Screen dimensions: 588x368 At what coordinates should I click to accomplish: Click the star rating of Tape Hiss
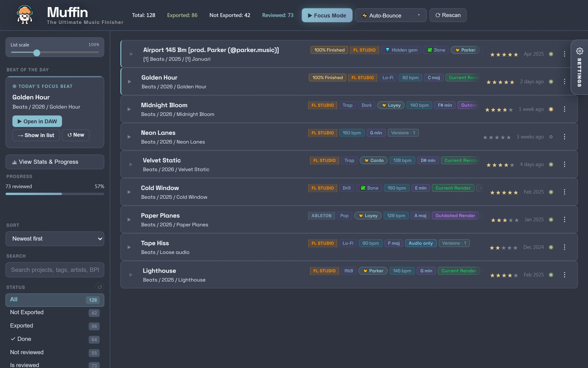503,248
